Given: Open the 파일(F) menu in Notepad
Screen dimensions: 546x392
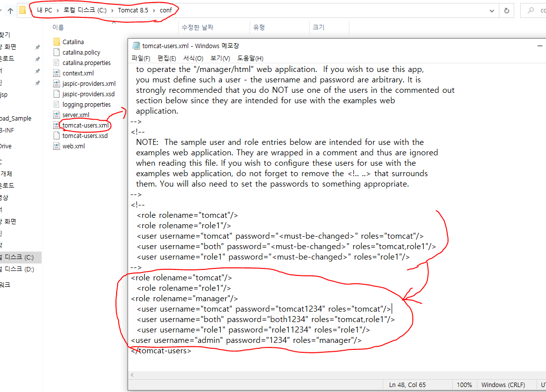Looking at the screenshot, I should click(140, 59).
